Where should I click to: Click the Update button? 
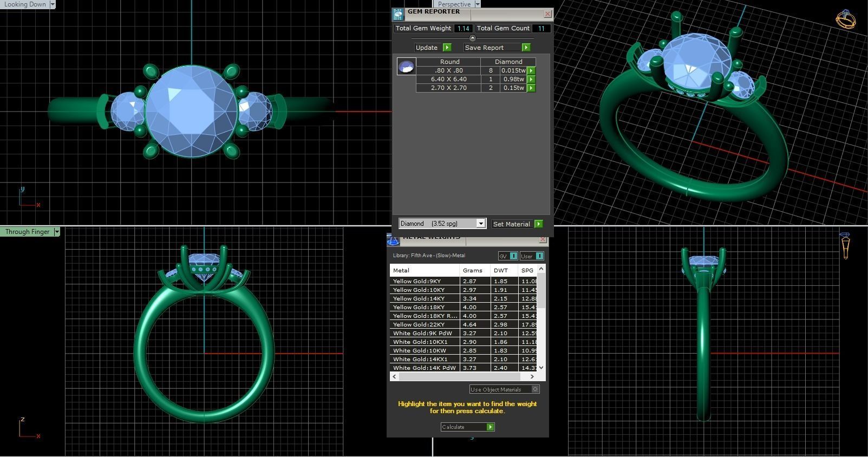pos(427,48)
